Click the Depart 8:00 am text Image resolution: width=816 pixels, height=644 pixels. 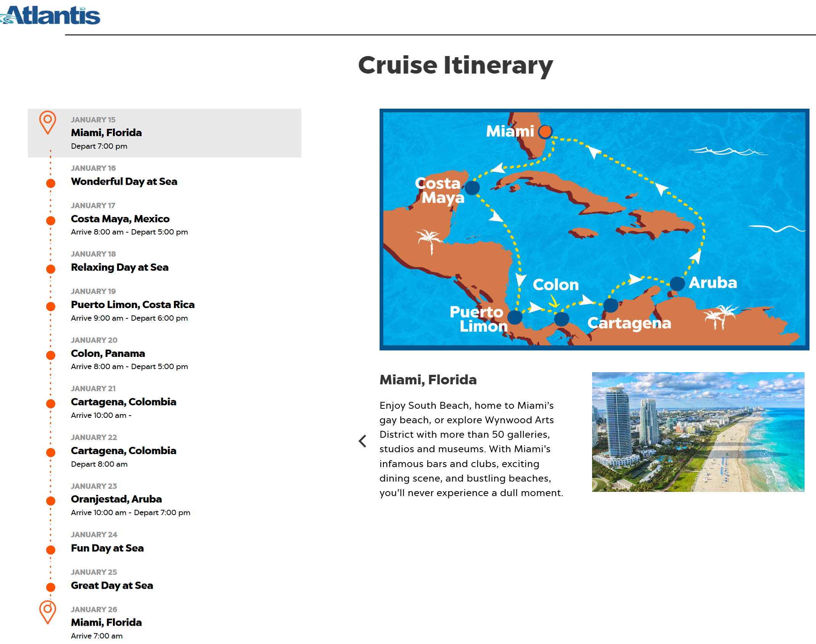[x=99, y=464]
